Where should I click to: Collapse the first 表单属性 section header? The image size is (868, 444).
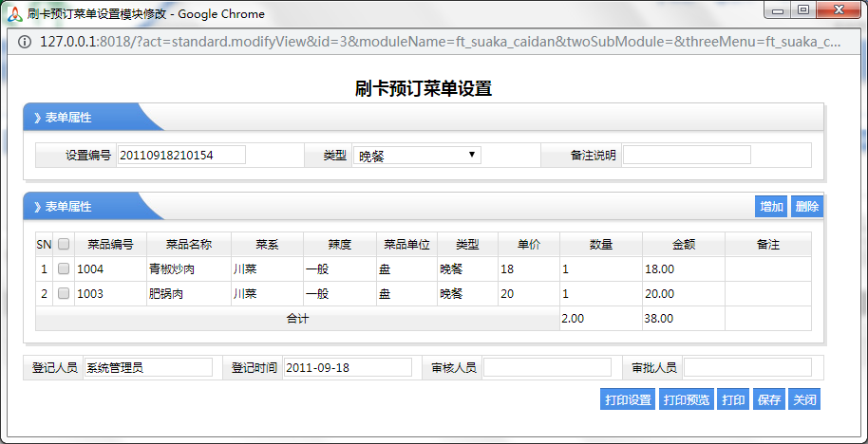[65, 118]
